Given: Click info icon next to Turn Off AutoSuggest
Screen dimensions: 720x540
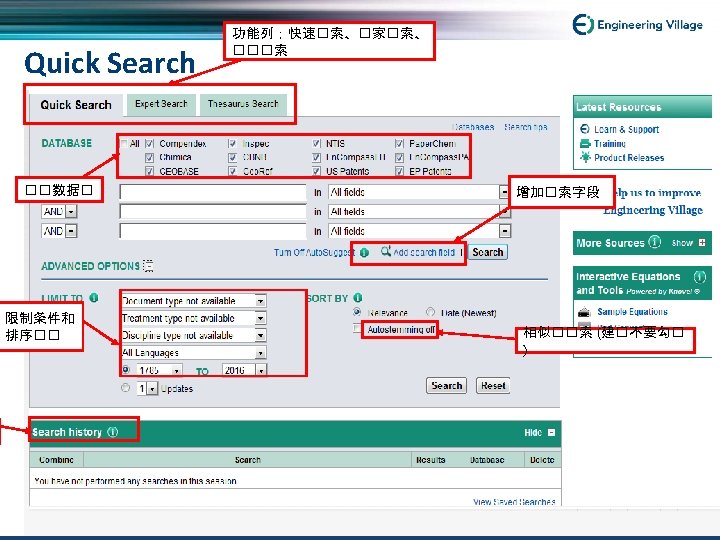Looking at the screenshot, I should 364,252.
